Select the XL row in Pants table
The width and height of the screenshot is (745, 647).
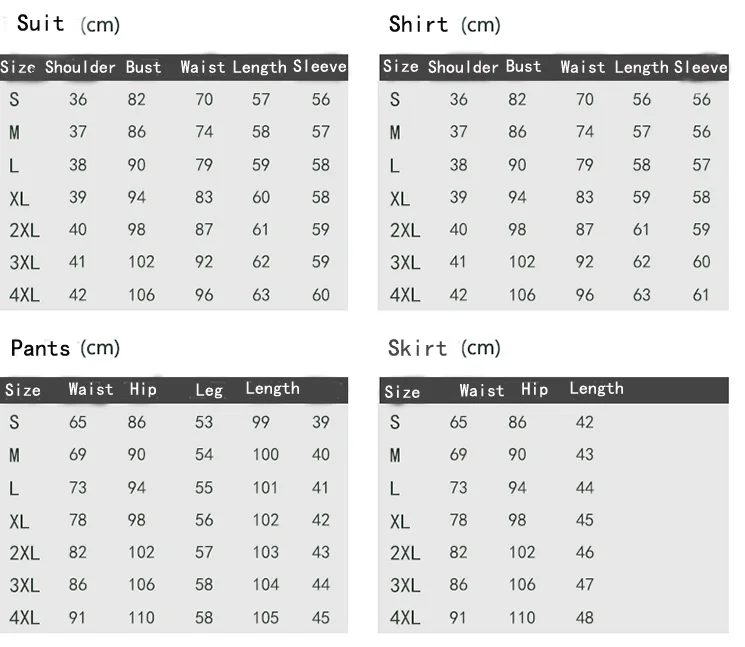click(x=174, y=521)
